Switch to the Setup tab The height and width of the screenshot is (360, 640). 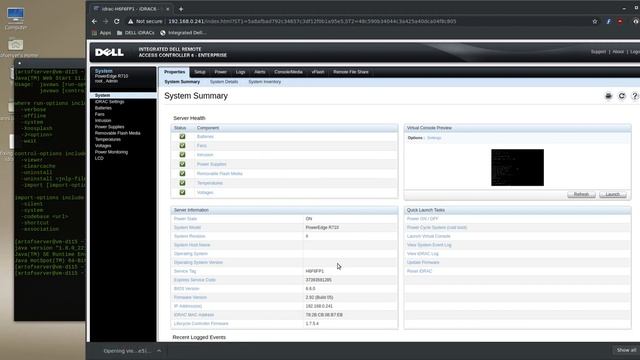200,72
